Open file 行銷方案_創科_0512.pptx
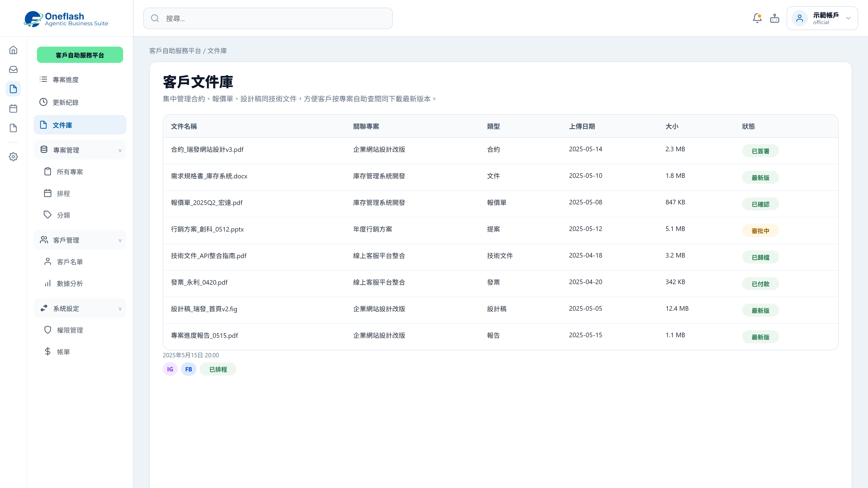Viewport: 868px width, 488px height. [207, 229]
